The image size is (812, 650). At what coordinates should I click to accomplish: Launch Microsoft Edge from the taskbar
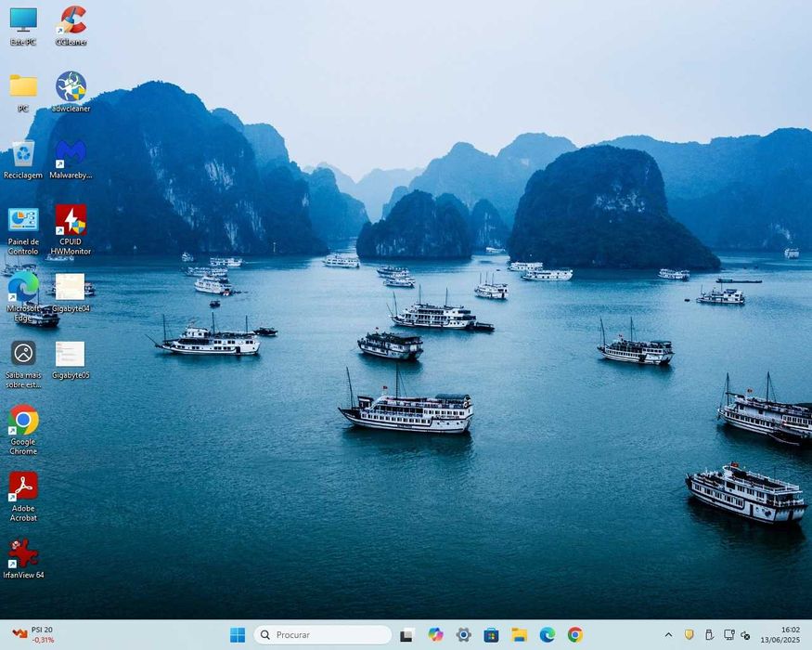pyautogui.click(x=547, y=634)
